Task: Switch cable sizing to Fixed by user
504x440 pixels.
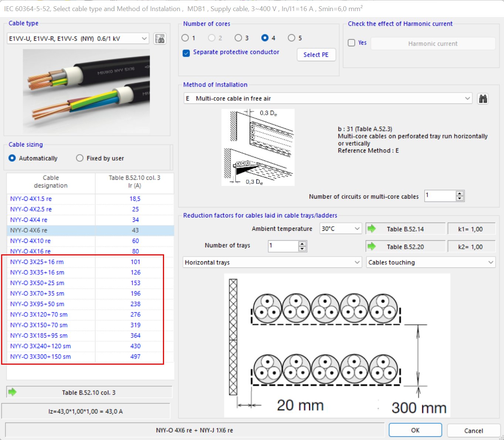Action: 80,158
